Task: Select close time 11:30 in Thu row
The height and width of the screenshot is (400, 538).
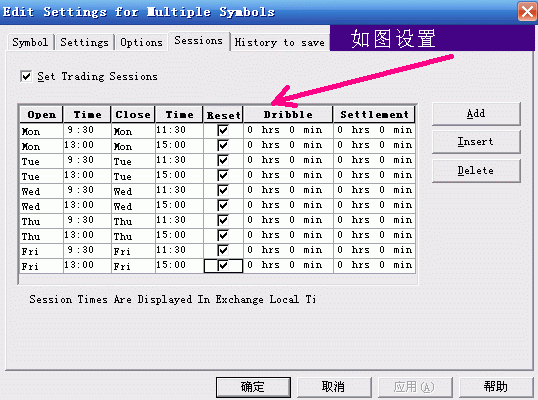Action: (x=179, y=220)
